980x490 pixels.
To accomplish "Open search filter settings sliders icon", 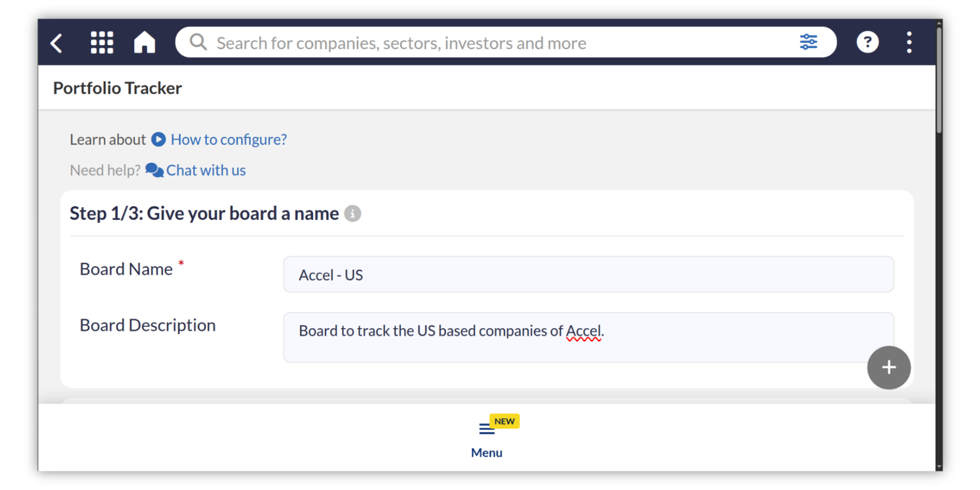I will tap(808, 42).
